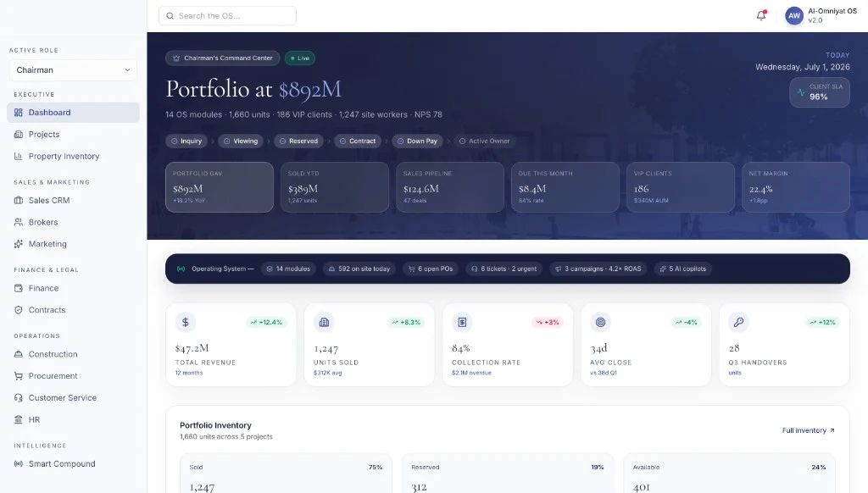This screenshot has height=493, width=868.
Task: Click the Sold YTD $389M card
Action: (335, 187)
